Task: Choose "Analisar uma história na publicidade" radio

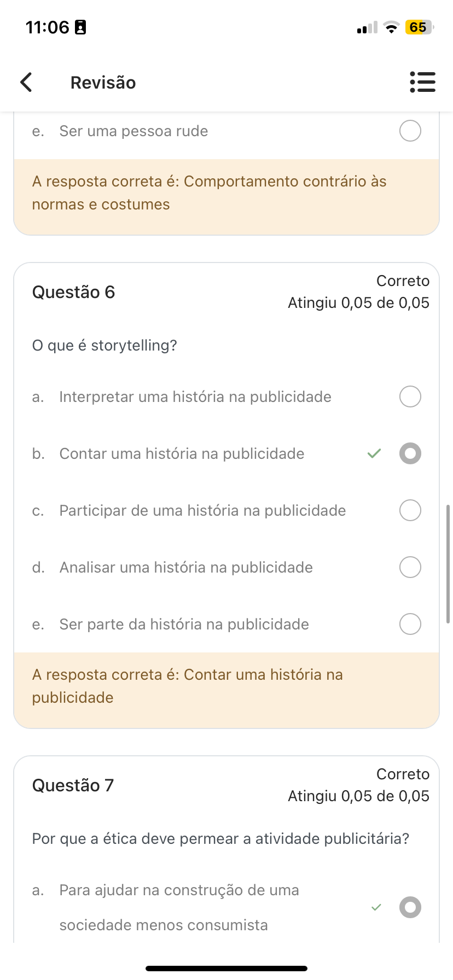Action: click(410, 567)
